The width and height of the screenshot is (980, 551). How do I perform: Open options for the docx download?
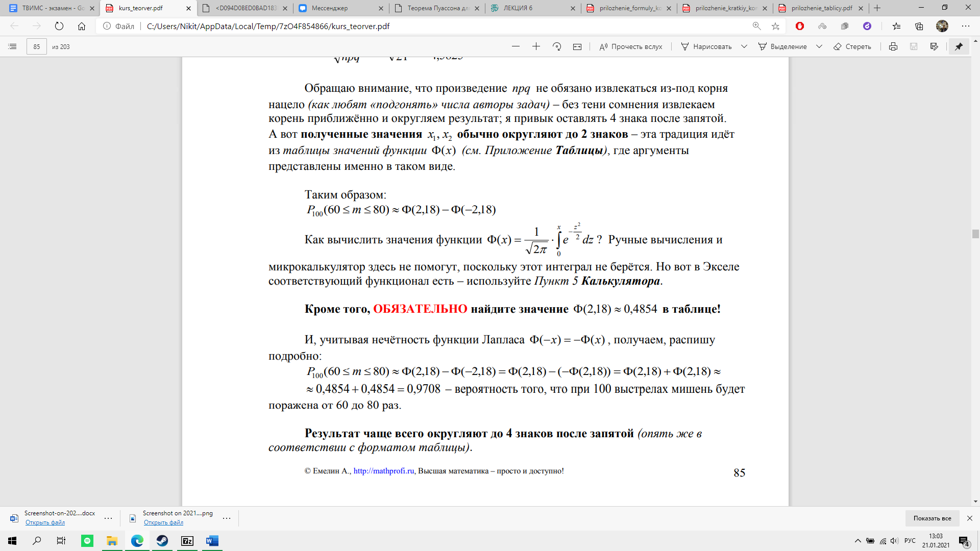click(108, 518)
